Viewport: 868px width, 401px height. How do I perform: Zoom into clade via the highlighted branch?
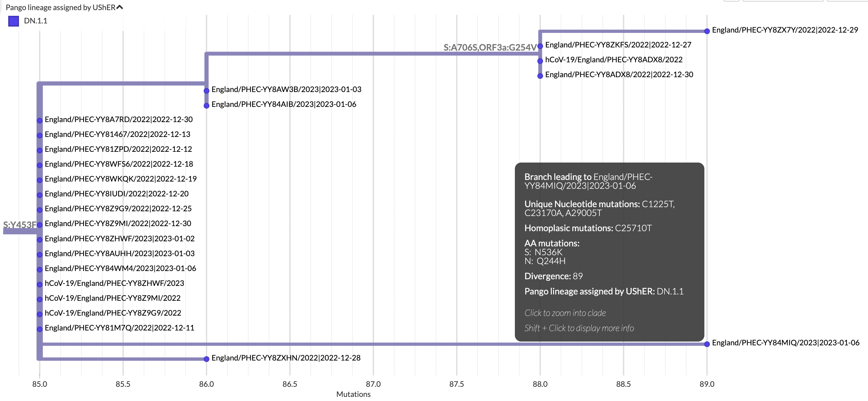click(303, 344)
